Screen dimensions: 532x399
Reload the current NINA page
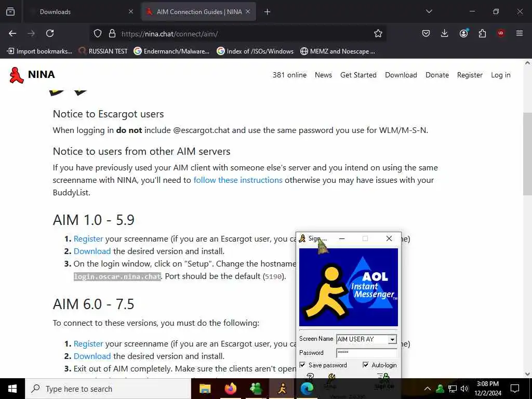point(50,33)
